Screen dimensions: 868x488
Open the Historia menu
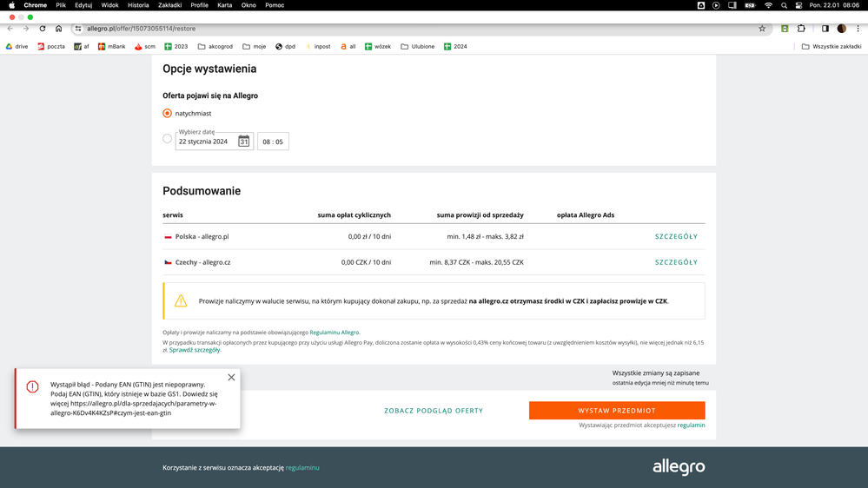138,5
